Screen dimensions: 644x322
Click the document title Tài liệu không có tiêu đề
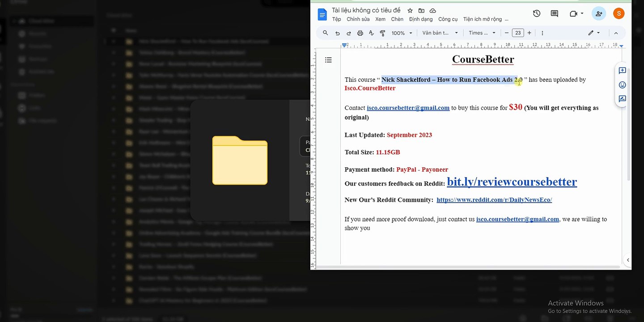tap(366, 10)
